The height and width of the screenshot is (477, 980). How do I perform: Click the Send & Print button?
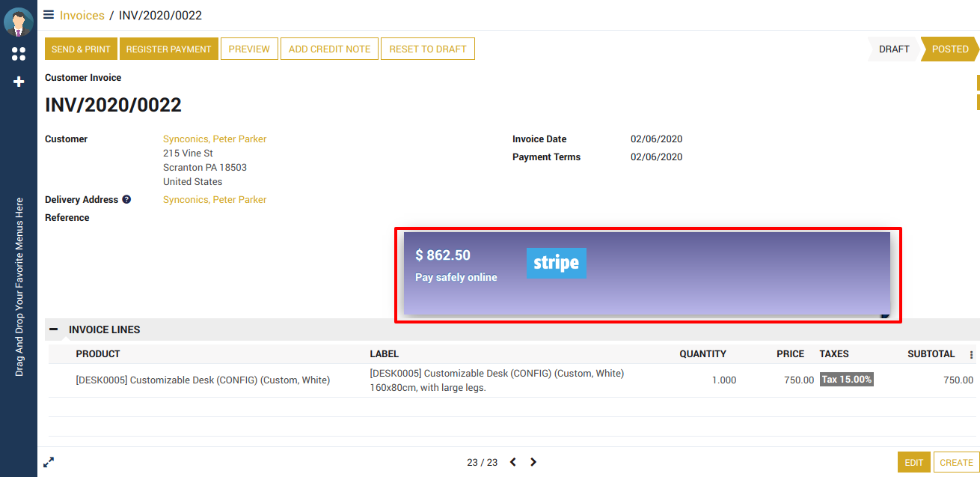81,49
